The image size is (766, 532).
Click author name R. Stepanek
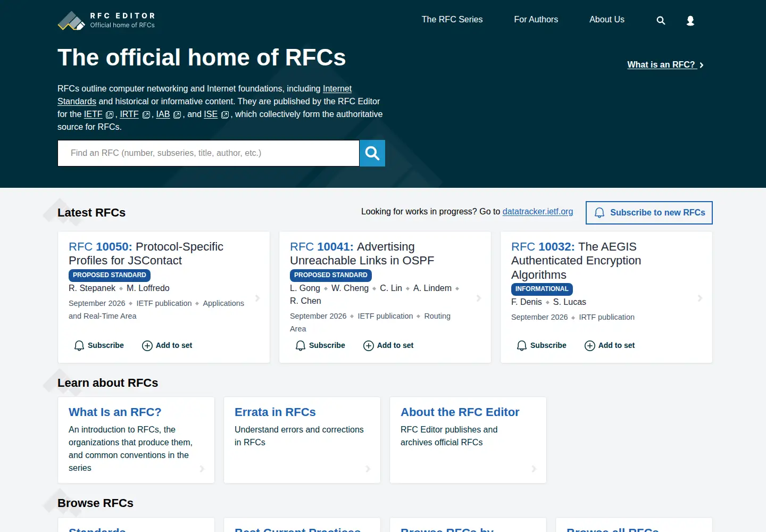coord(92,288)
